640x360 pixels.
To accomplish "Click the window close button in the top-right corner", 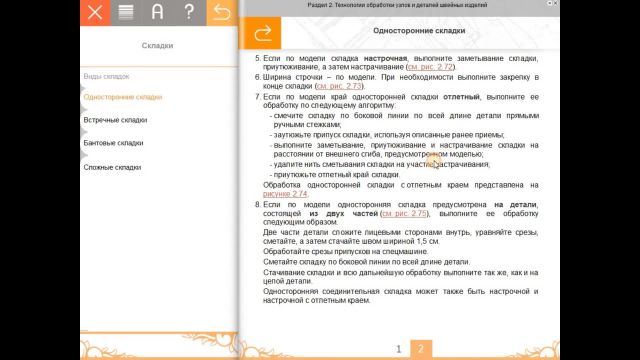I will tap(555, 3).
